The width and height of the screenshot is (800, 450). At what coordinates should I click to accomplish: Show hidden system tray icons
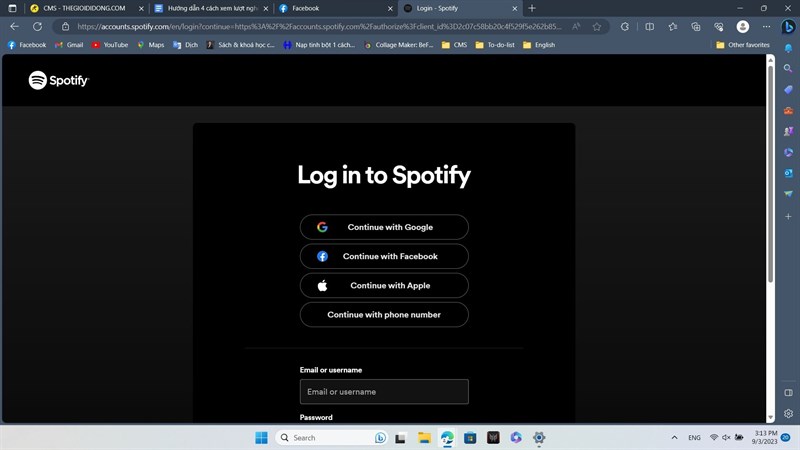coord(674,438)
